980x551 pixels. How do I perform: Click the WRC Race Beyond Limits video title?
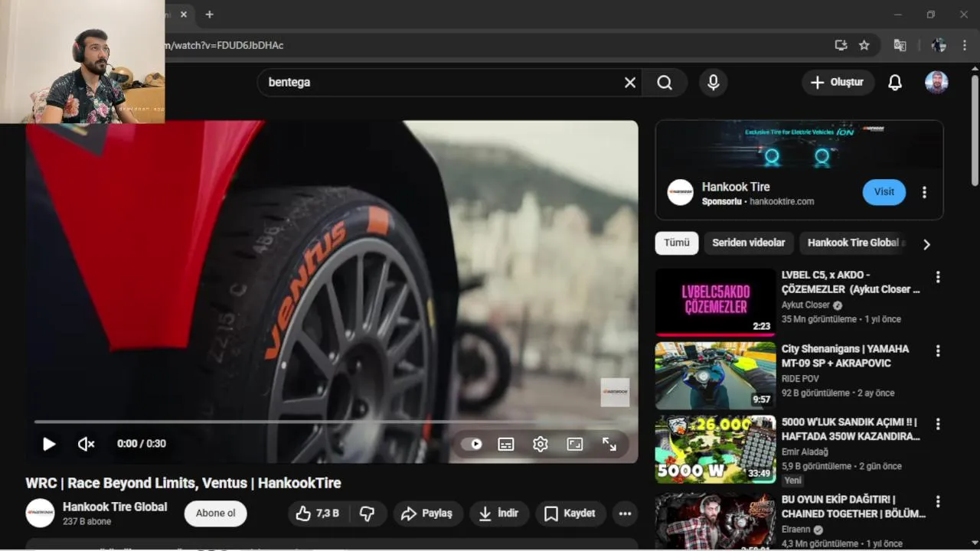pos(183,483)
